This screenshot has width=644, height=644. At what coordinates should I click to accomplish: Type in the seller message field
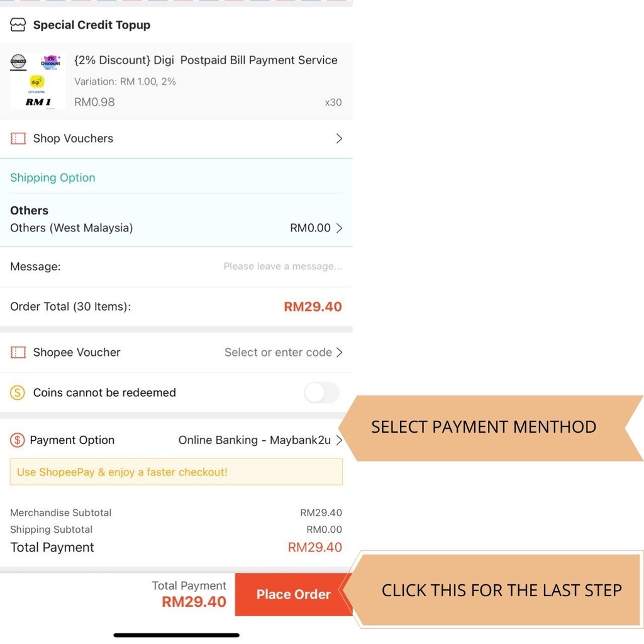click(x=282, y=267)
